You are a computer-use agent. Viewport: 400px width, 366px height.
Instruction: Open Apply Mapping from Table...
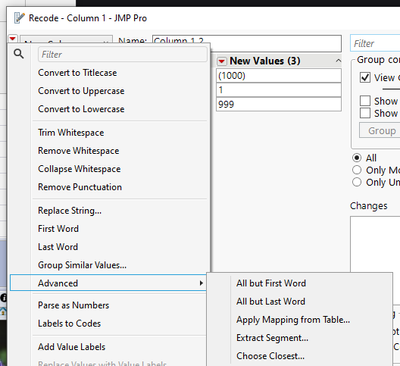tap(293, 320)
